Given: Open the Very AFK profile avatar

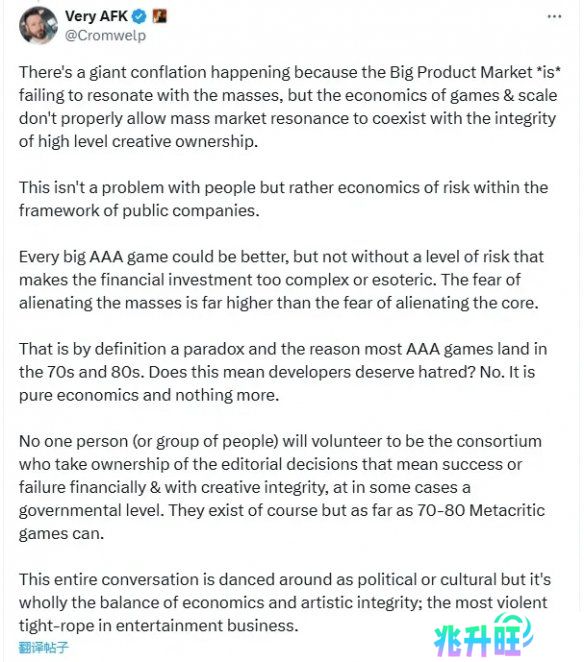Looking at the screenshot, I should 38,25.
